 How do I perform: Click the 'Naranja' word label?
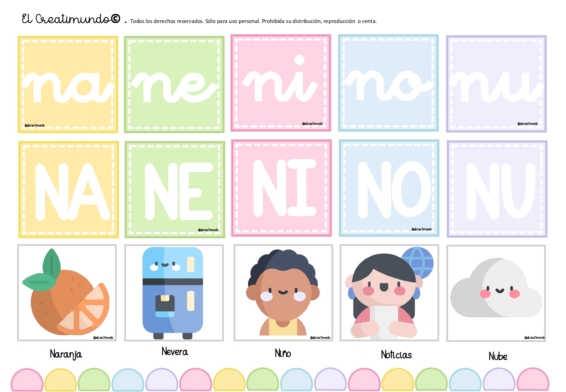coord(66,354)
